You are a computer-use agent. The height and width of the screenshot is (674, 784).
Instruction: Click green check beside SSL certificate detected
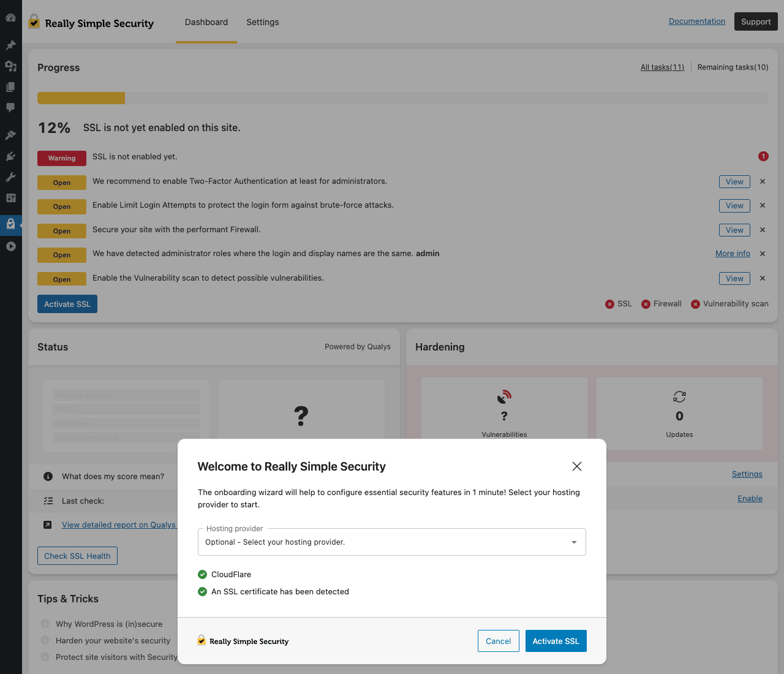point(202,591)
